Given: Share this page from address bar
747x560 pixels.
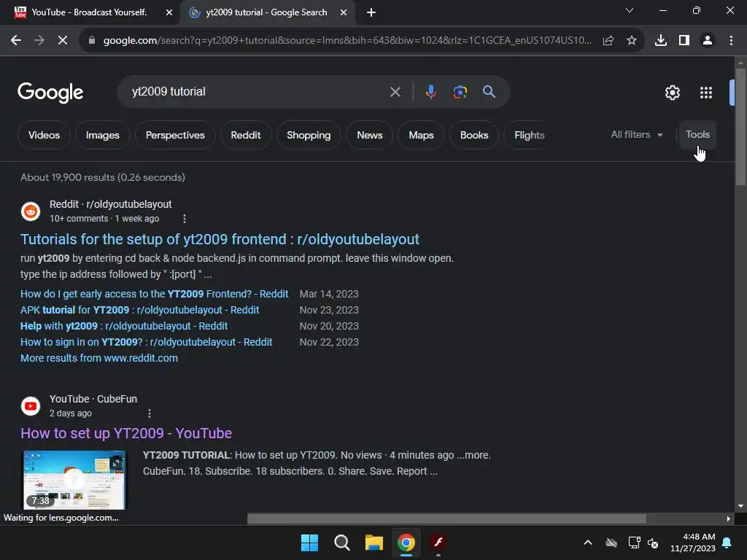Looking at the screenshot, I should point(608,41).
